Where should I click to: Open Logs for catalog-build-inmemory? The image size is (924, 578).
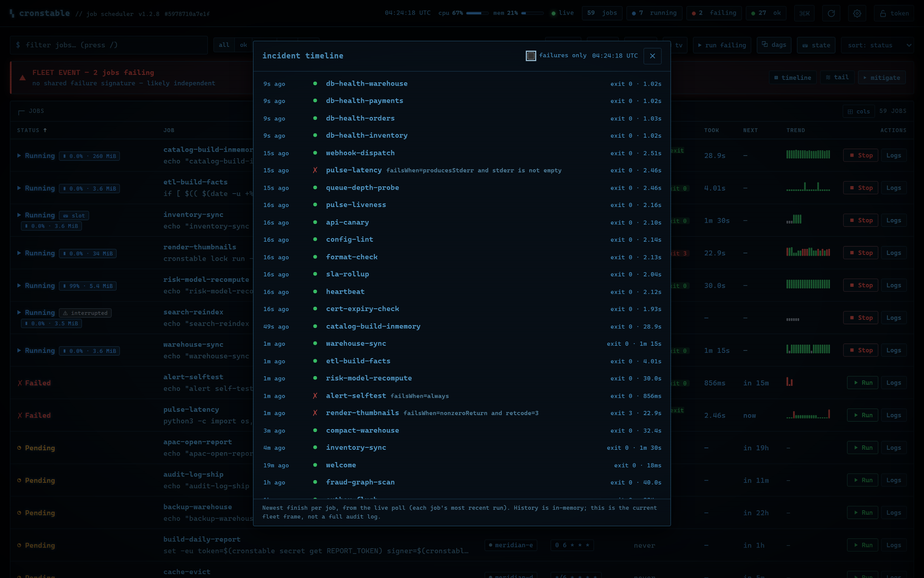(x=893, y=155)
